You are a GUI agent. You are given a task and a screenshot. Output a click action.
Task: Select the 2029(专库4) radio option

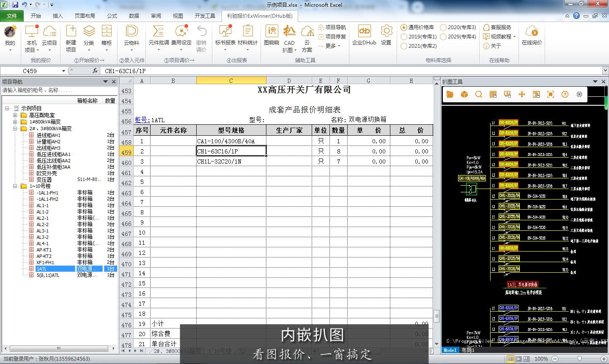point(458,36)
